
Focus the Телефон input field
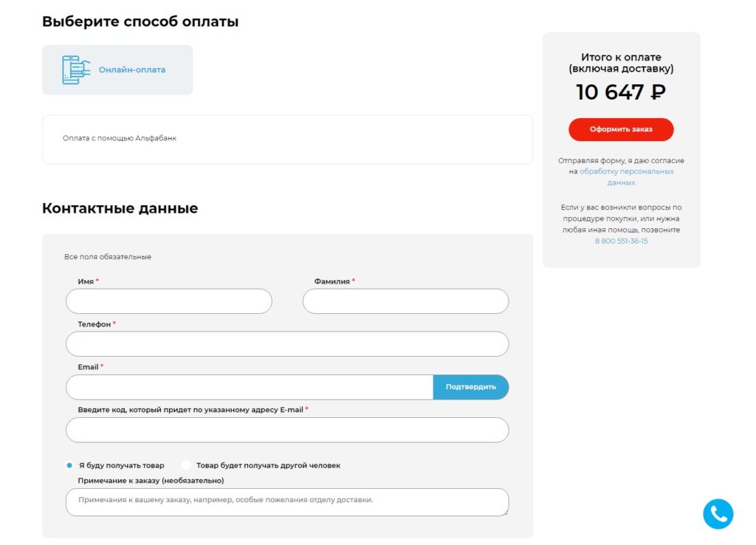(287, 344)
